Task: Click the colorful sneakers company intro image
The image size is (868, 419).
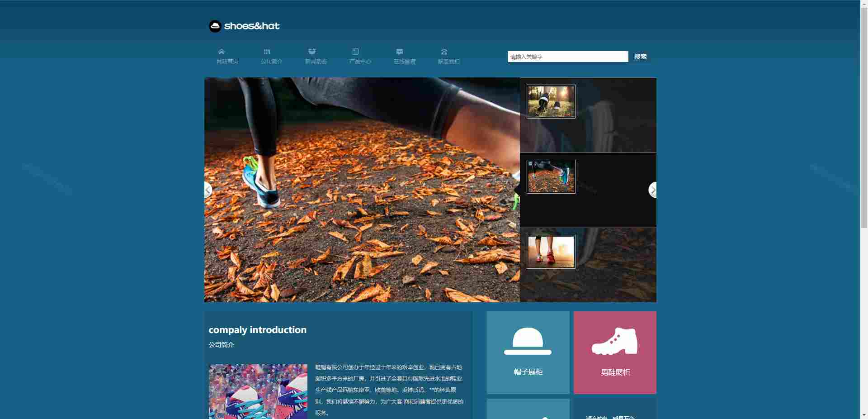Action: click(258, 391)
